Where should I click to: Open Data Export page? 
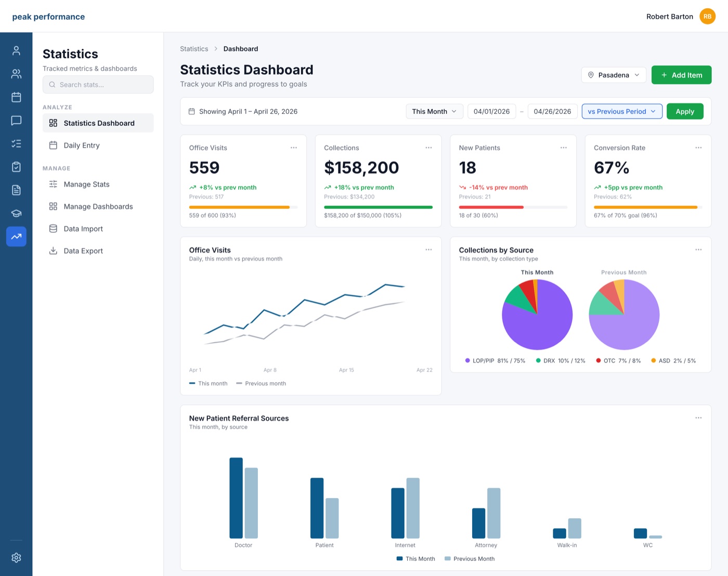(x=98, y=251)
